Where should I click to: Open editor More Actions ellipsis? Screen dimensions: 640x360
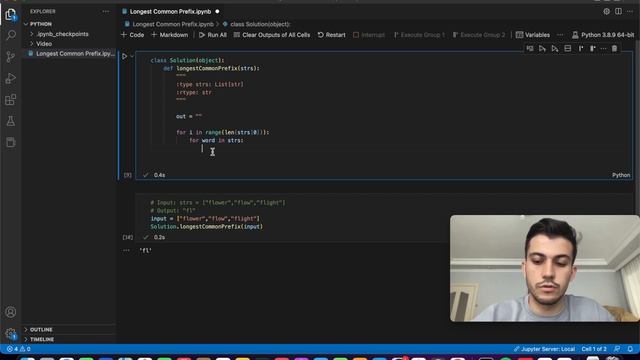coord(630,11)
